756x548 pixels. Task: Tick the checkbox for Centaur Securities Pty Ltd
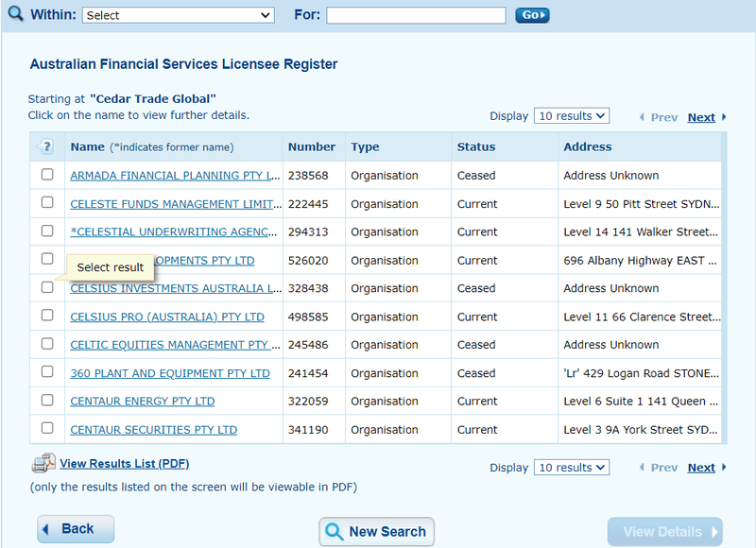pyautogui.click(x=47, y=428)
